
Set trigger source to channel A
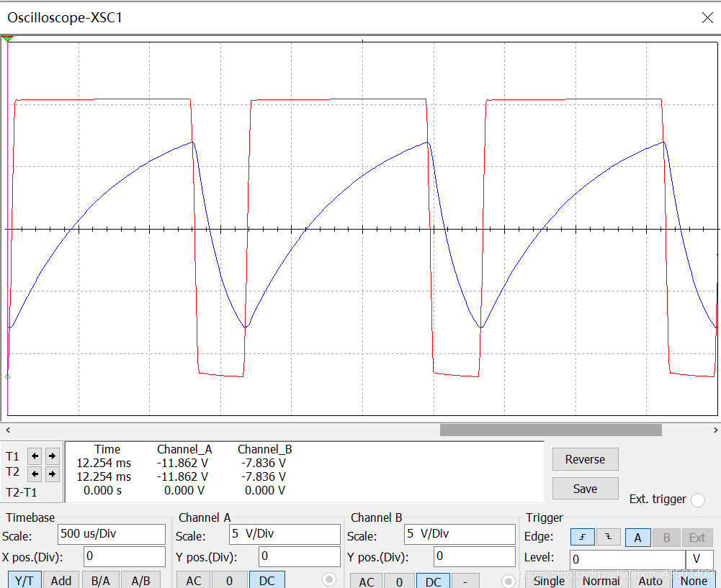tap(637, 538)
